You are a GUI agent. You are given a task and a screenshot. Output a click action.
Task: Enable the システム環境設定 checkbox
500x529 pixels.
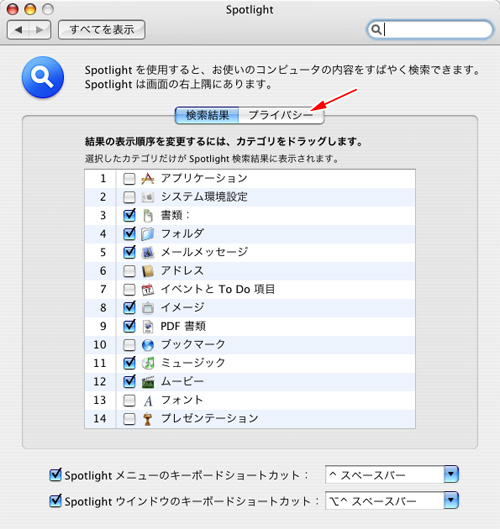[x=129, y=197]
